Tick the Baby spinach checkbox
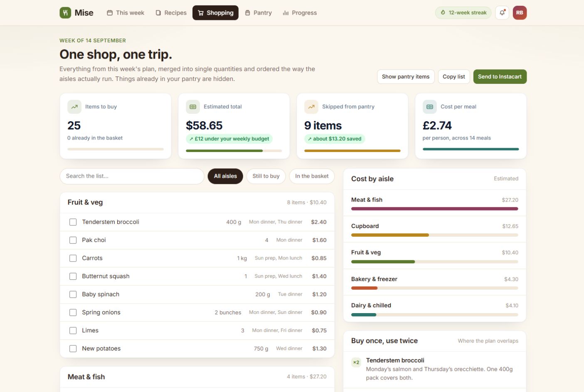Image resolution: width=584 pixels, height=392 pixels. (73, 294)
